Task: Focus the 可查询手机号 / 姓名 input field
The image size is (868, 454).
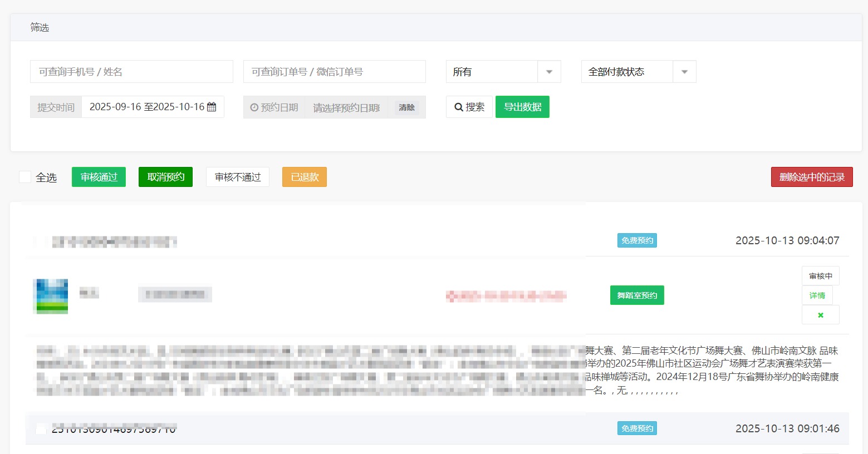Action: click(x=131, y=72)
